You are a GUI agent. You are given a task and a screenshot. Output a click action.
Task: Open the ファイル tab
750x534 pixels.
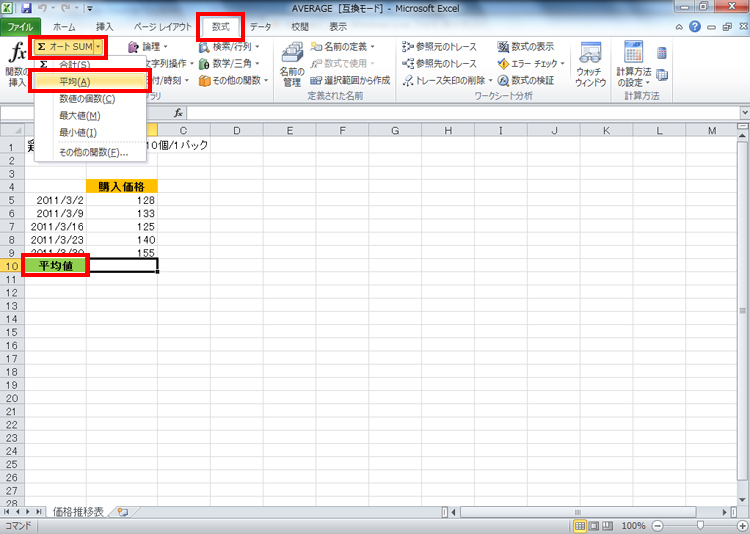pyautogui.click(x=20, y=27)
